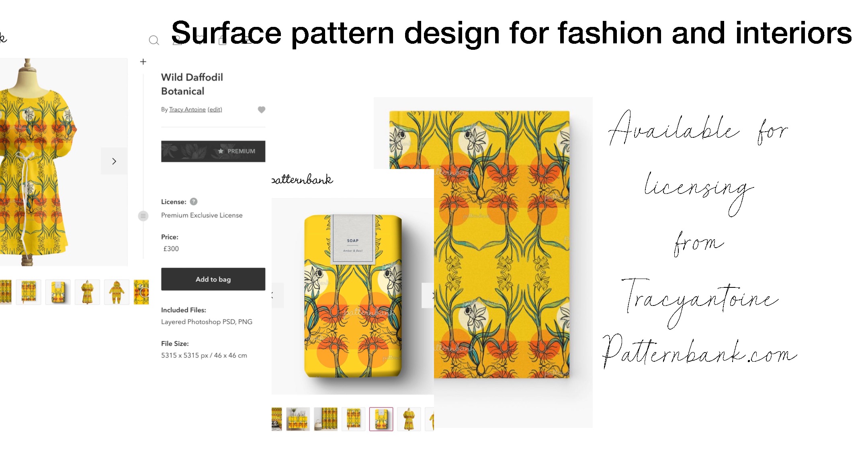Open the search magnifier icon
Viewport: 868px width, 454px height.
point(154,40)
